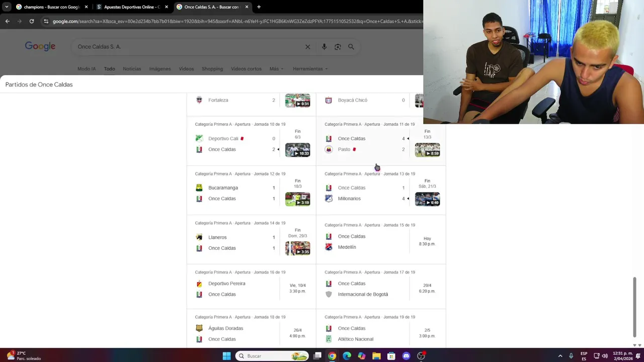Click the ESP ES language indicator
The width and height of the screenshot is (644, 362).
[x=584, y=356]
